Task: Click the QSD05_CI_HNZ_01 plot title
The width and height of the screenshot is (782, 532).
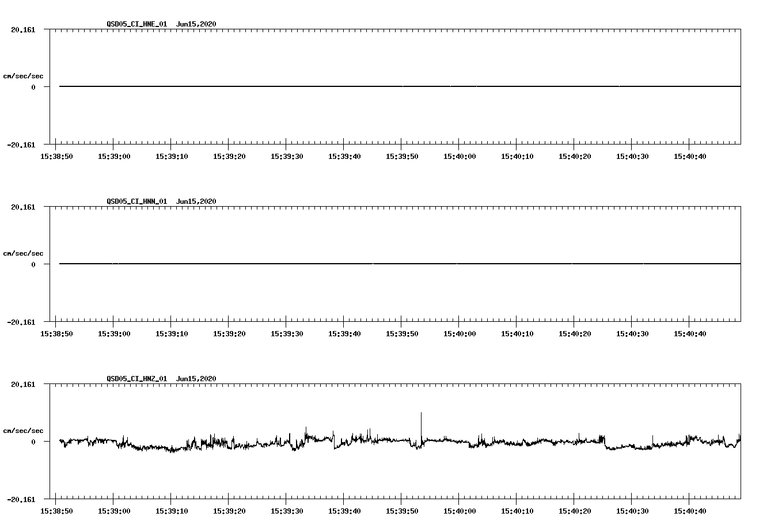Action: coord(136,379)
